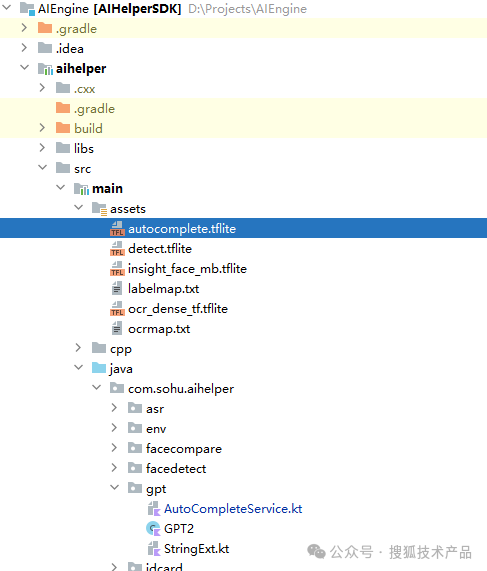Click the aihelper module folder icon
The height and width of the screenshot is (571, 487).
click(x=46, y=68)
